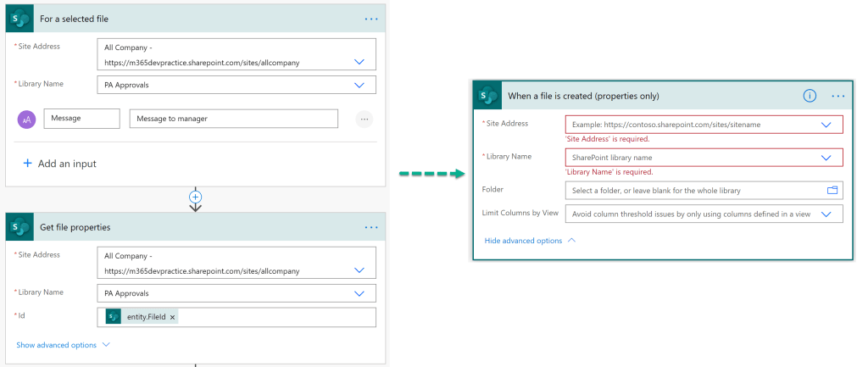Viewport: 868px width, 367px height.
Task: Open ellipsis menu on 'When a file is created'
Action: [x=838, y=96]
